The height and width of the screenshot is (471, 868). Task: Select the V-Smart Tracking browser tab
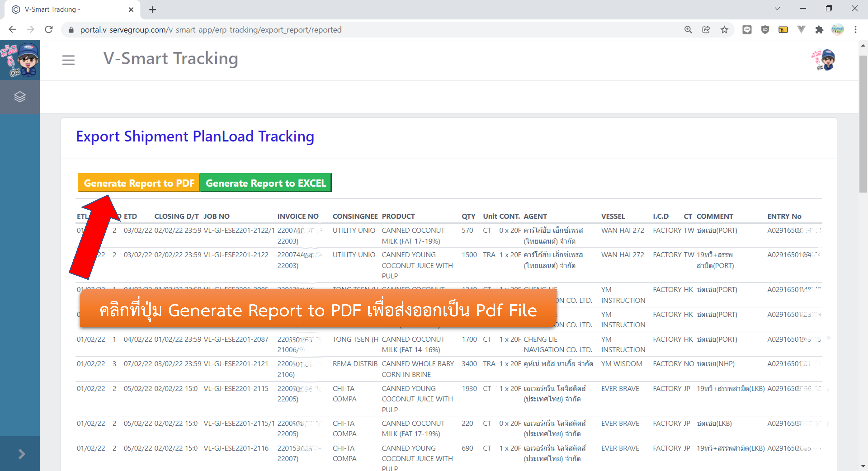click(72, 9)
